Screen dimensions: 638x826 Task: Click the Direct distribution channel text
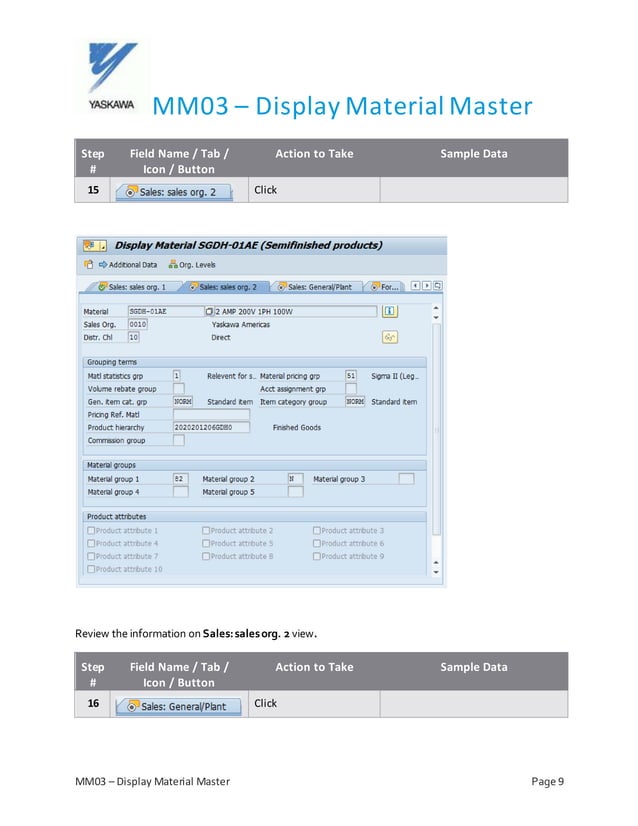(221, 338)
